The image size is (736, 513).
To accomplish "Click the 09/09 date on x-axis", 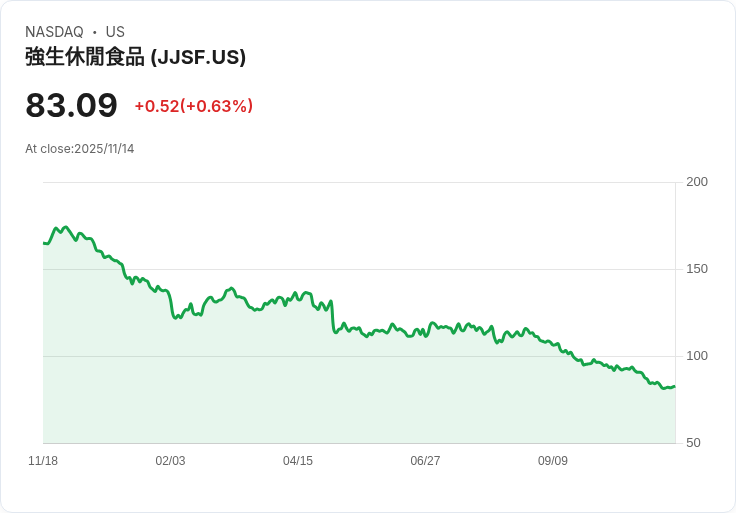I will pyautogui.click(x=553, y=461).
